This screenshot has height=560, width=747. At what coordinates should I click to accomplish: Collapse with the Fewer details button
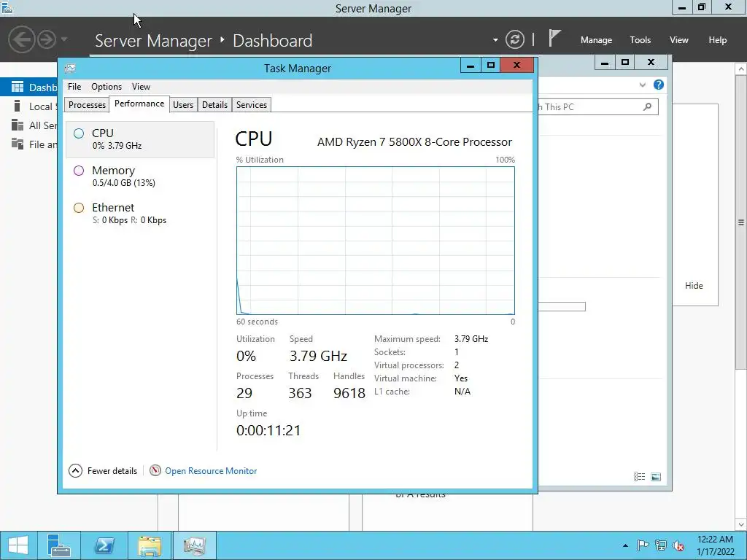click(104, 471)
